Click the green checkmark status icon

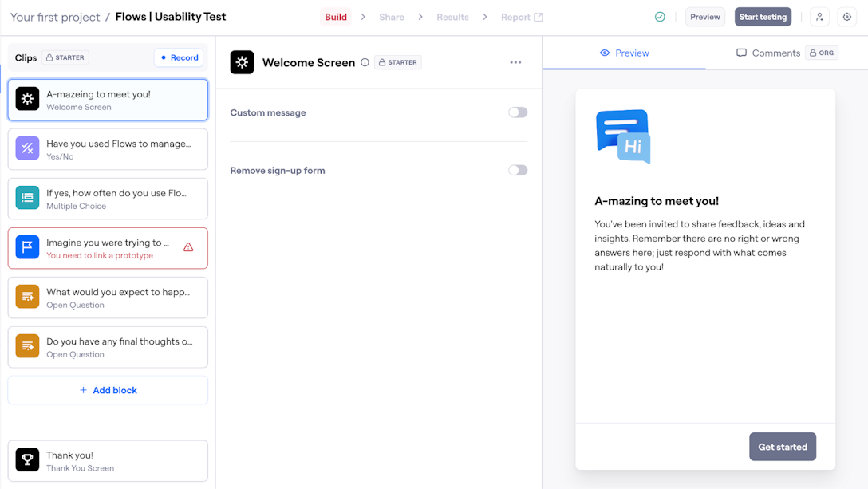coord(660,16)
